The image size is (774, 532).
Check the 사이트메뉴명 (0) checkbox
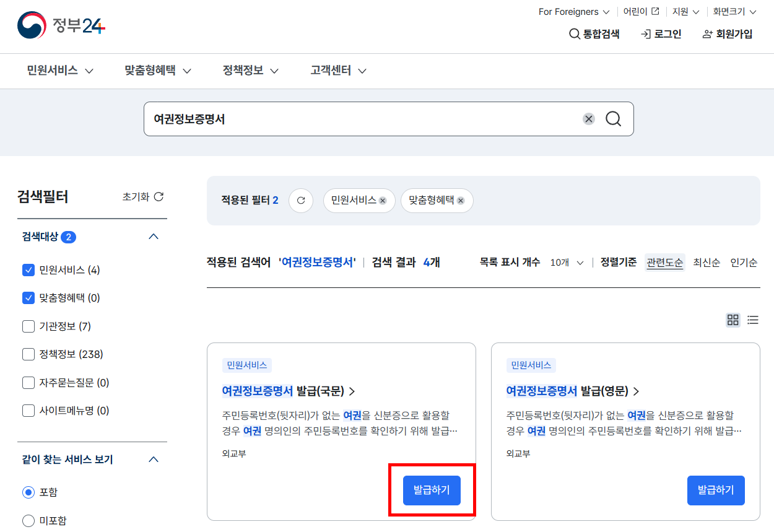(x=28, y=411)
